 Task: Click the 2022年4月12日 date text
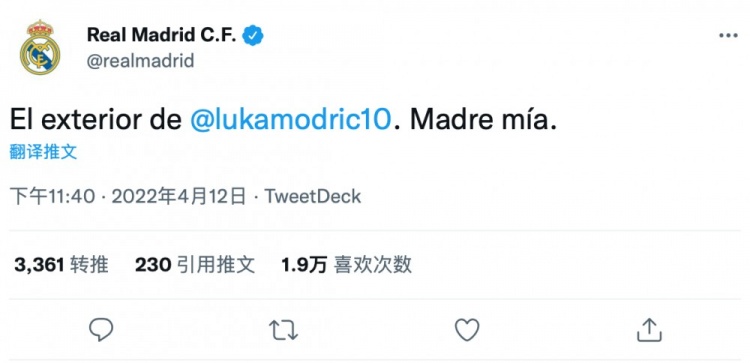[x=179, y=196]
